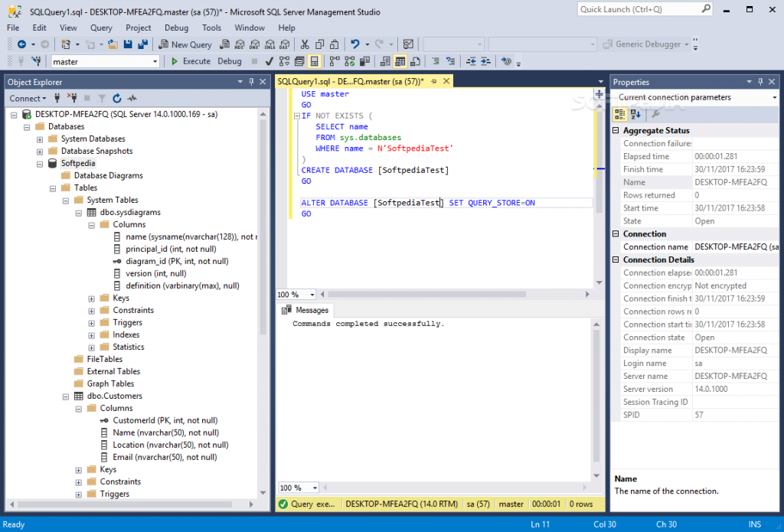This screenshot has height=532, width=784.
Task: Click the Save icon in the toolbar
Action: pyautogui.click(x=127, y=44)
